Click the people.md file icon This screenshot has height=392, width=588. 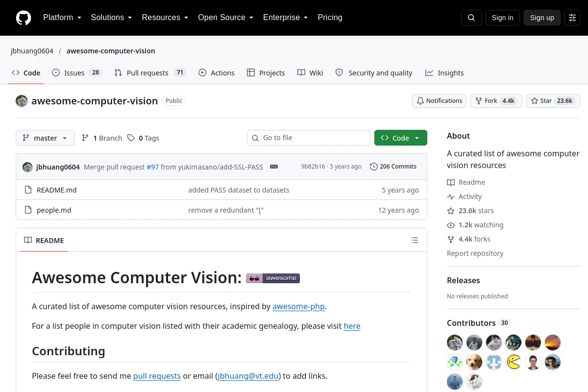(x=28, y=210)
